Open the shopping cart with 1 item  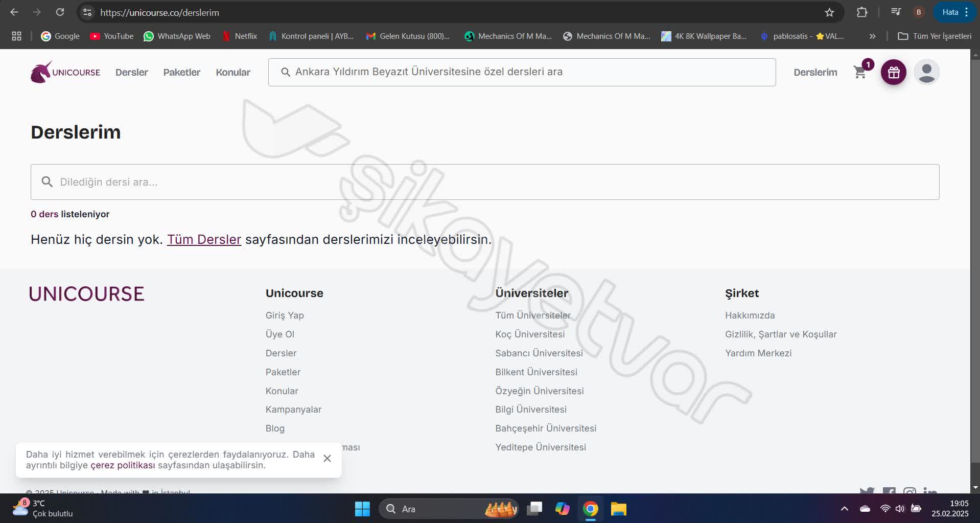[x=860, y=73]
